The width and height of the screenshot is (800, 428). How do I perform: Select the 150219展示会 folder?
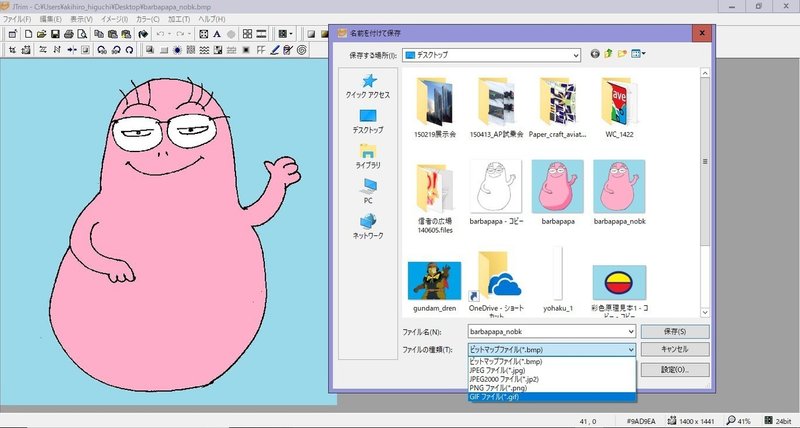coord(435,108)
